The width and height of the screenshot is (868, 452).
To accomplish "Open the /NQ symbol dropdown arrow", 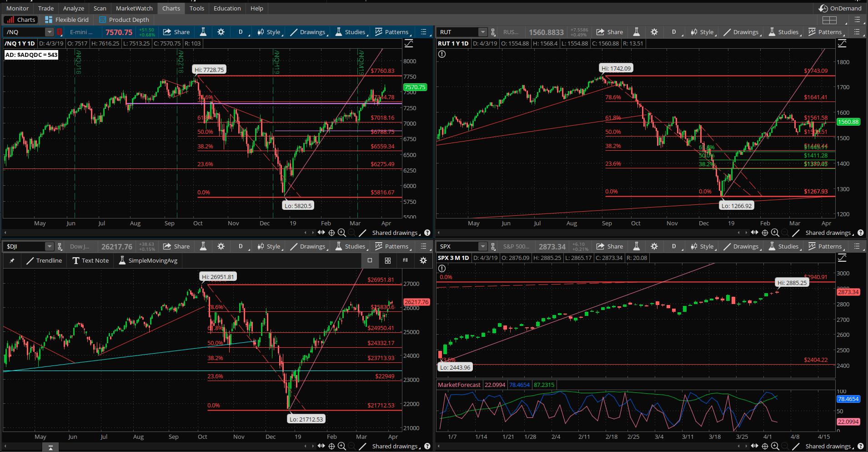I will 49,32.
